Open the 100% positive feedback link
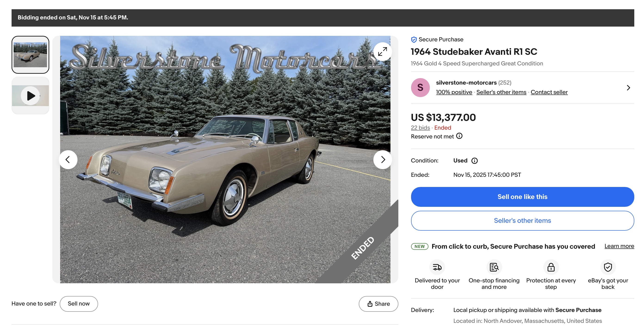 point(454,92)
